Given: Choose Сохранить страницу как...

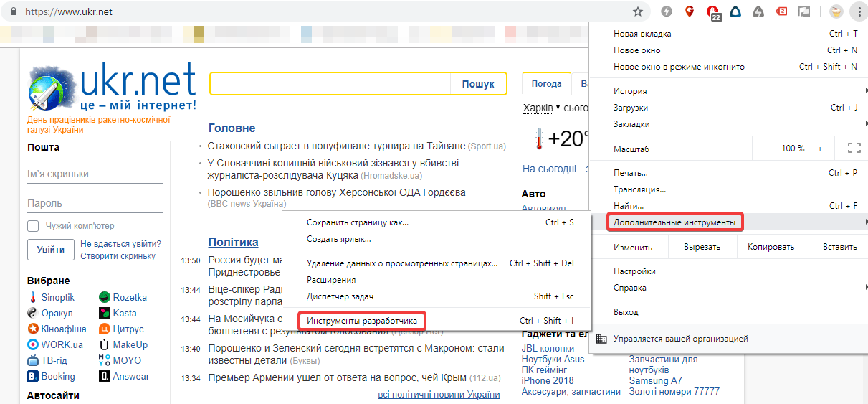Looking at the screenshot, I should 436,222.
